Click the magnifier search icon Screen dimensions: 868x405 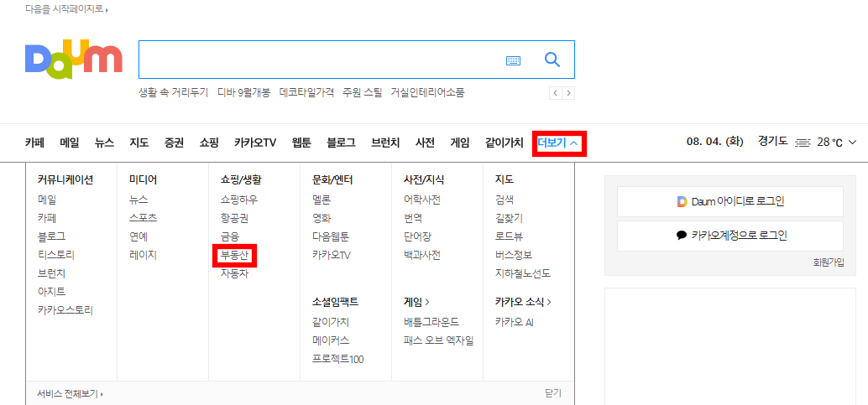552,60
